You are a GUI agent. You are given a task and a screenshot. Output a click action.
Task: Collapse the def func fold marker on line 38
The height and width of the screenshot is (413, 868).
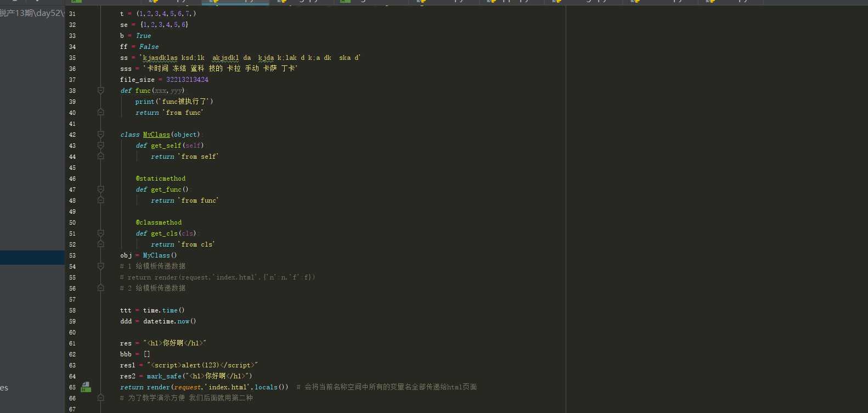coord(101,91)
